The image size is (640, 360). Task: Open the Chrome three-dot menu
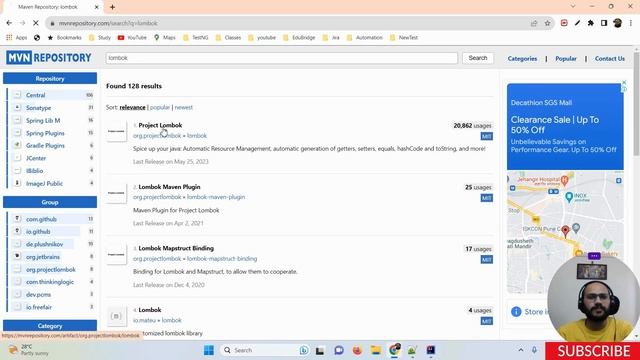631,23
